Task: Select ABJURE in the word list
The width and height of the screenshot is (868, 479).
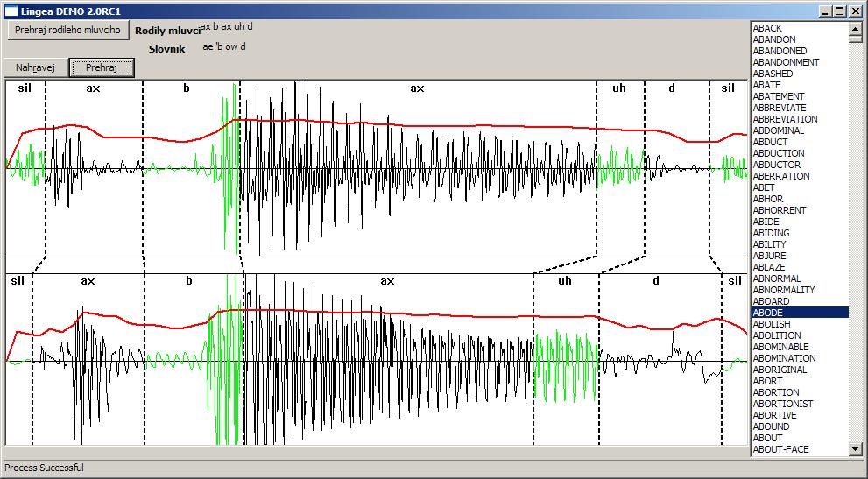Action: [800, 256]
